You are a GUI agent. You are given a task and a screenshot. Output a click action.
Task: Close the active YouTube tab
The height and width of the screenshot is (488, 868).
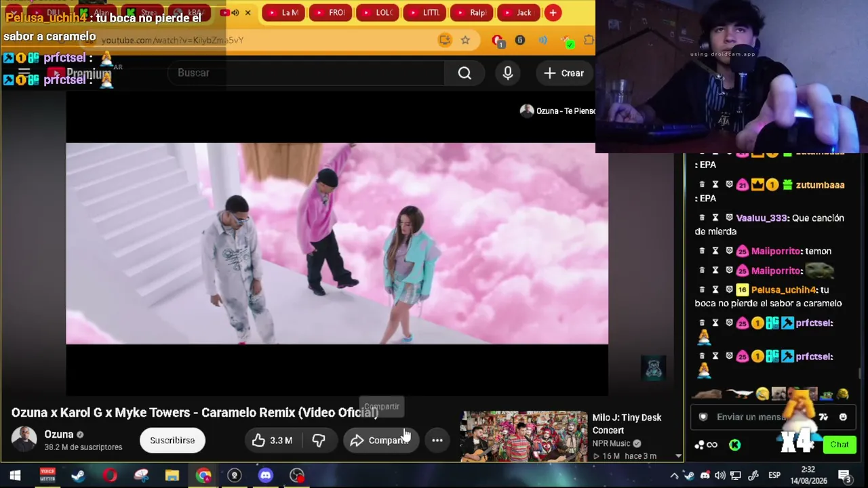click(248, 12)
